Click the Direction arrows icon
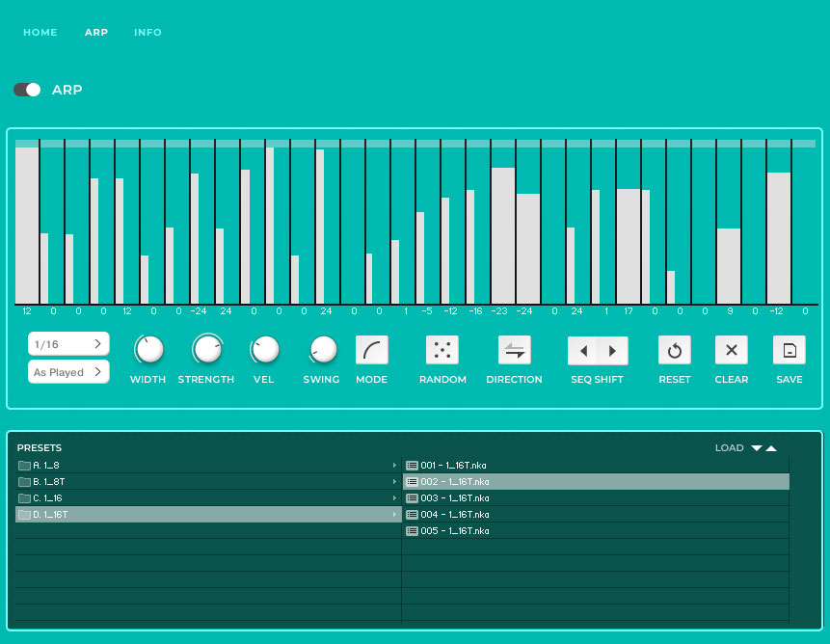The width and height of the screenshot is (830, 644). point(514,350)
